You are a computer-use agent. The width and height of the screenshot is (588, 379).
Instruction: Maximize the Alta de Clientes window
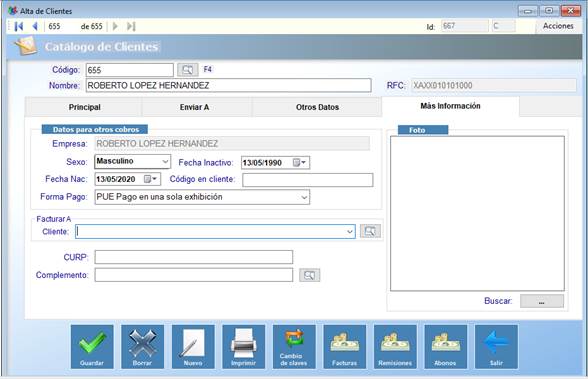549,11
